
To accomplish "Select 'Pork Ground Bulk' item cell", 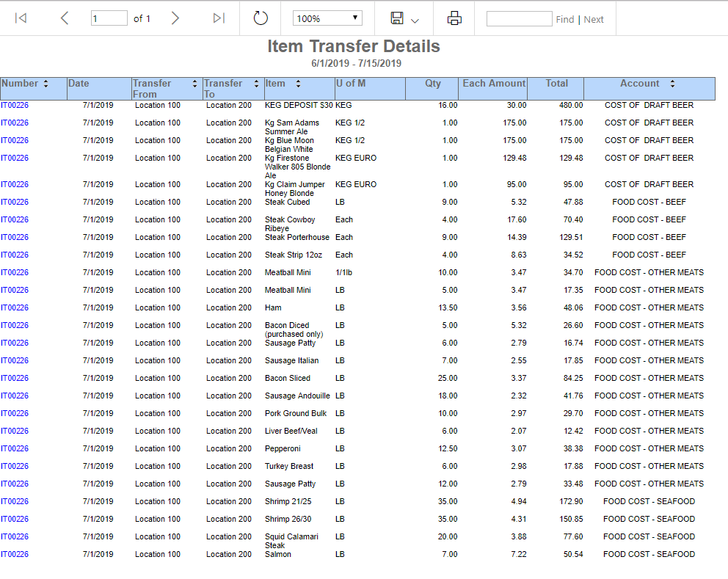I will click(x=296, y=414).
